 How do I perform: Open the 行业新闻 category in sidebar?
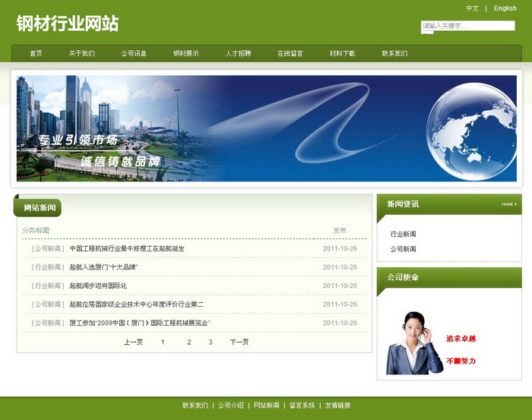(404, 234)
